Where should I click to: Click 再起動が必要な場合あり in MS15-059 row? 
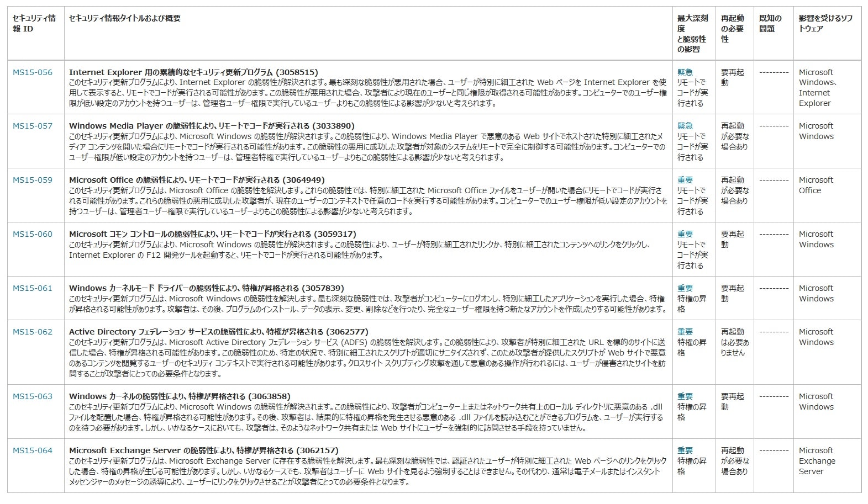[735, 190]
